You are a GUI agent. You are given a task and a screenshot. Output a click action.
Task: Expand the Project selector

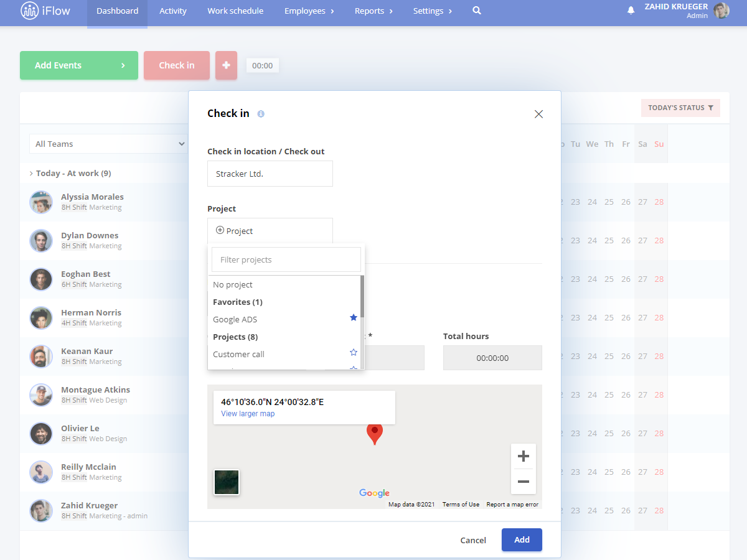coord(270,231)
